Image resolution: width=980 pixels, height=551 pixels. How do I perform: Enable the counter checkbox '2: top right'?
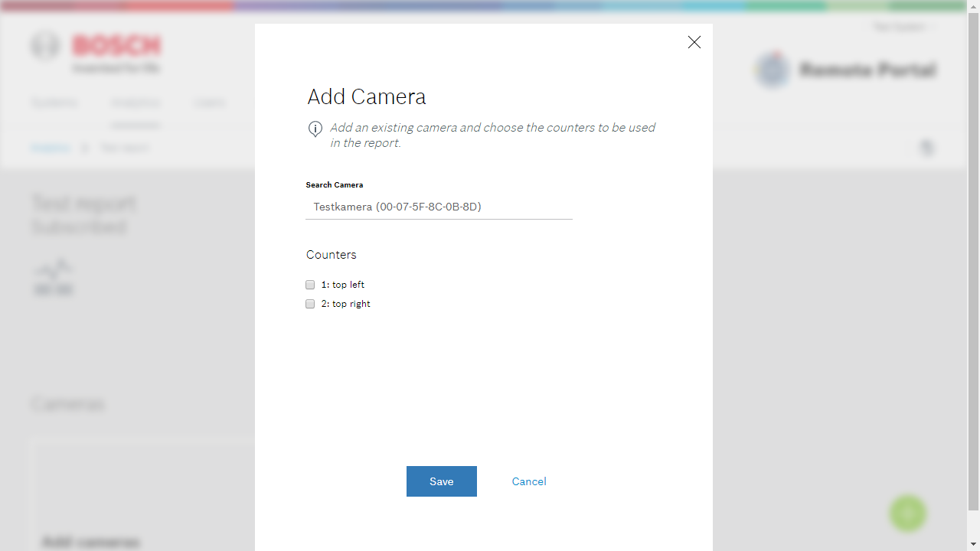click(310, 304)
